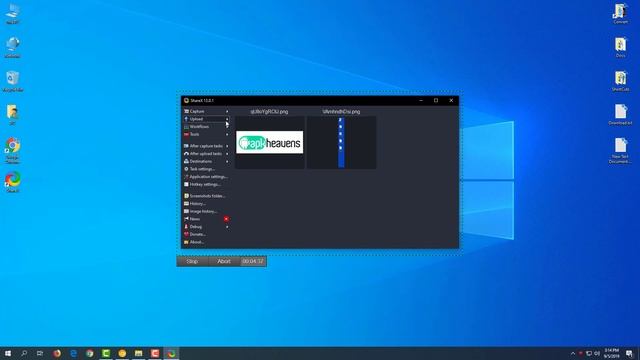Open Task View from taskbar
Viewport: 640px width, 360px height.
click(x=40, y=353)
